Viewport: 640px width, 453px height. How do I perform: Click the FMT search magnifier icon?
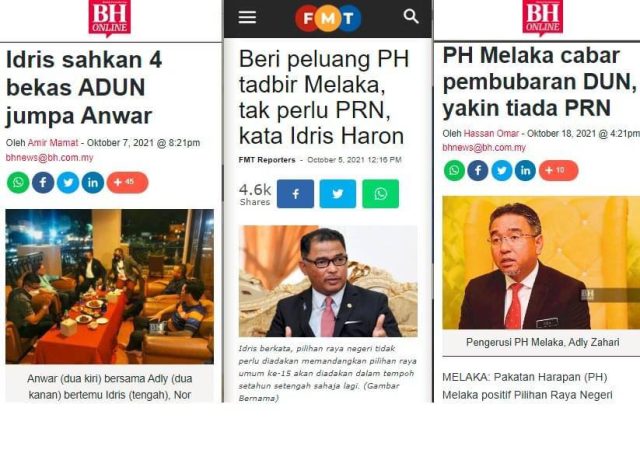(411, 16)
